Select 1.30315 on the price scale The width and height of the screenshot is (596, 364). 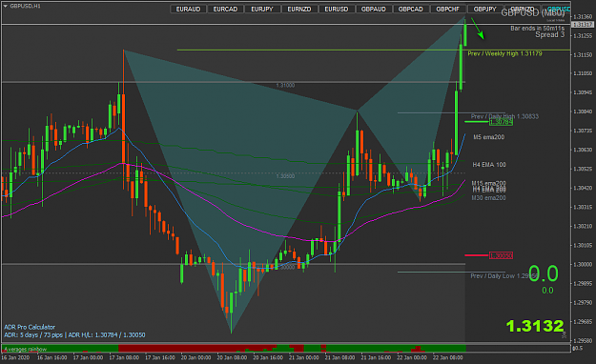coord(583,207)
